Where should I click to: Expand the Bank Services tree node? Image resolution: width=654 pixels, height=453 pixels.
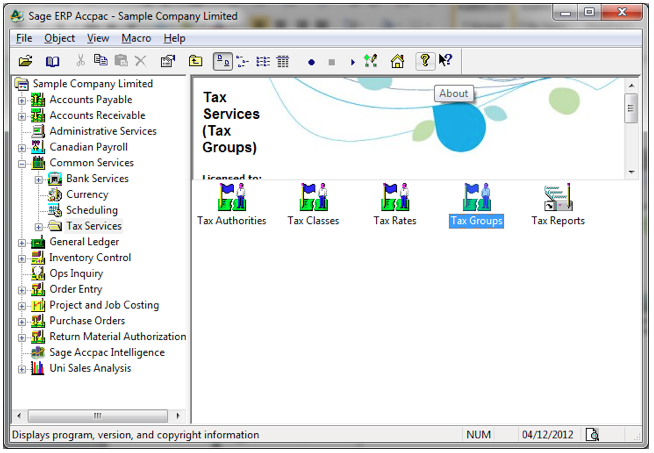click(38, 180)
